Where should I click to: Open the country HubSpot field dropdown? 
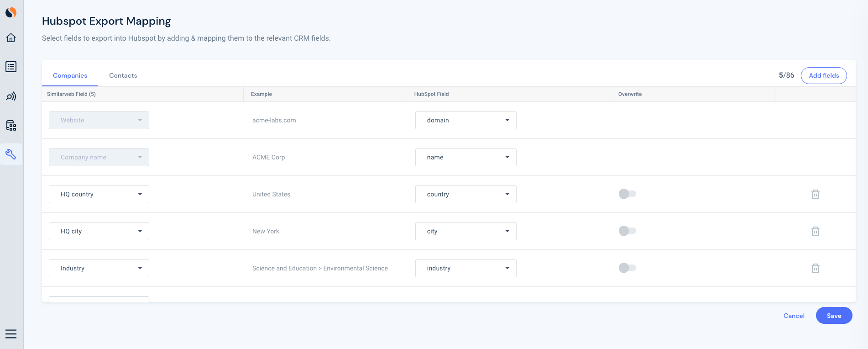pyautogui.click(x=466, y=194)
